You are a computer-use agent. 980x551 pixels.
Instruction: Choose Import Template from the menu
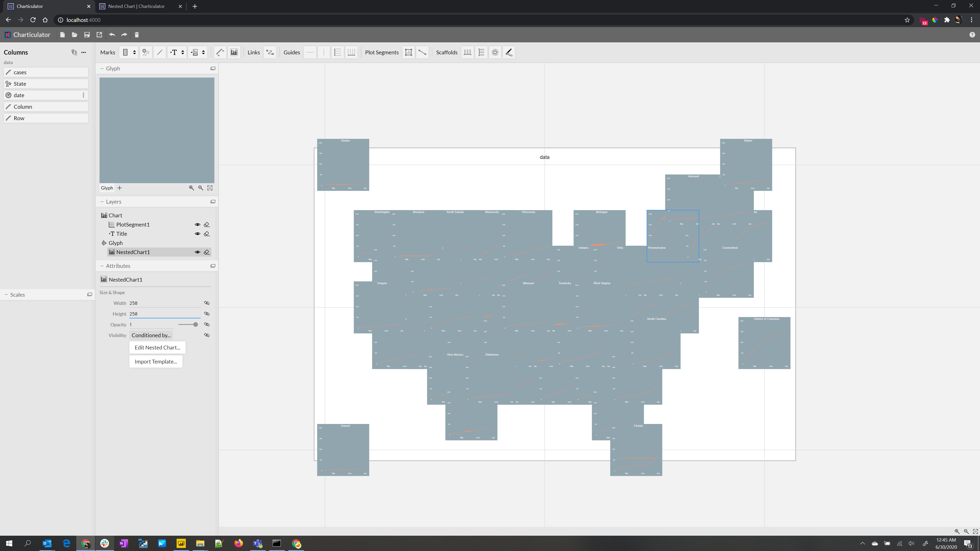[x=156, y=361]
